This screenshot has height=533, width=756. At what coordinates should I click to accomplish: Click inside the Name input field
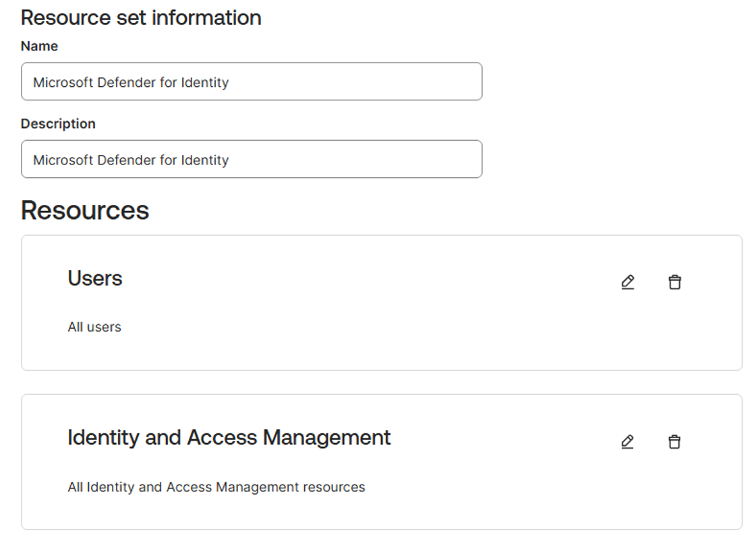(x=252, y=82)
